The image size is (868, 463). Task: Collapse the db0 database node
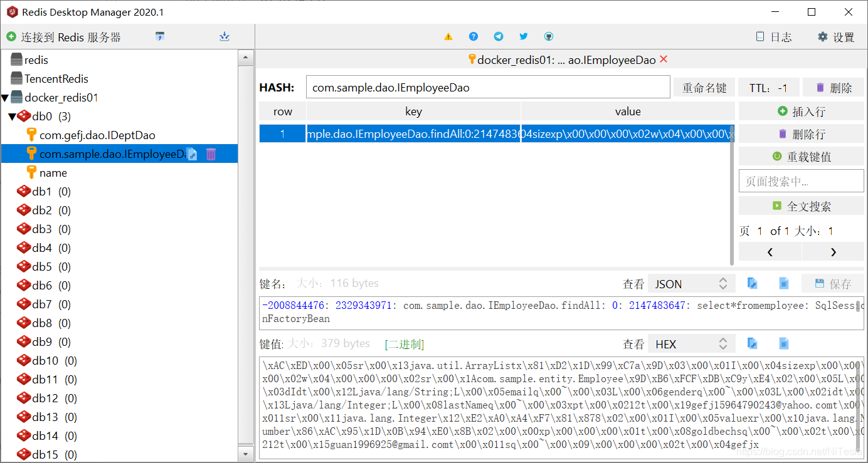(12, 117)
